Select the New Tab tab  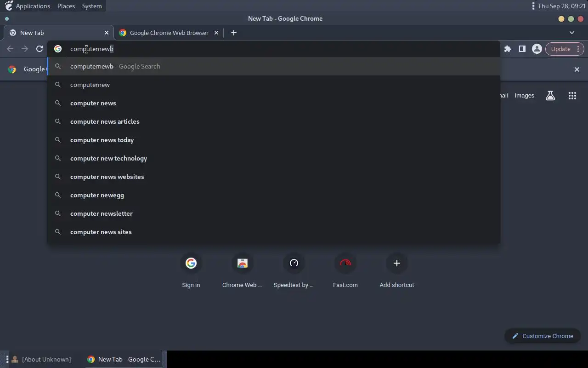click(x=59, y=33)
